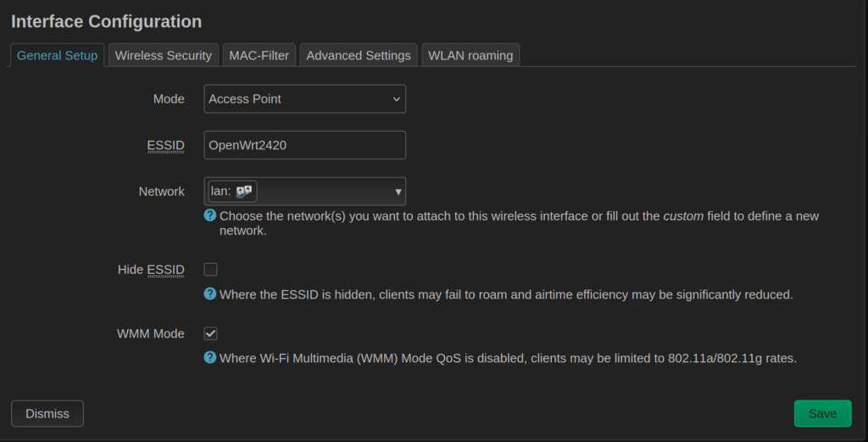Expand the Network selection dropdown arrow
This screenshot has height=442, width=868.
[398, 192]
